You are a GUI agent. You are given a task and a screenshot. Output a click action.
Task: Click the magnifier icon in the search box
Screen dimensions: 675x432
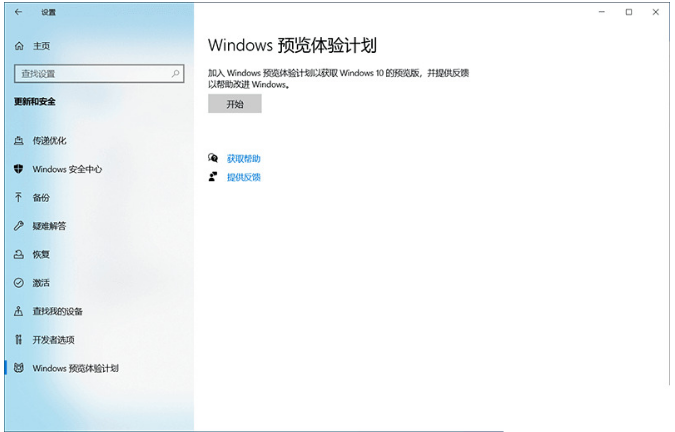176,73
